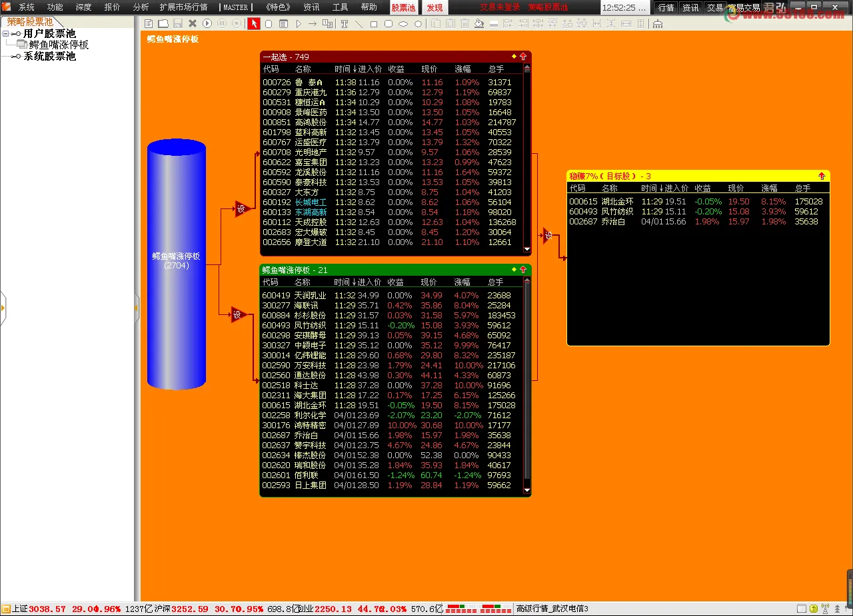Click the antenna signal icon in status bar
The width and height of the screenshot is (853, 616).
point(825,609)
